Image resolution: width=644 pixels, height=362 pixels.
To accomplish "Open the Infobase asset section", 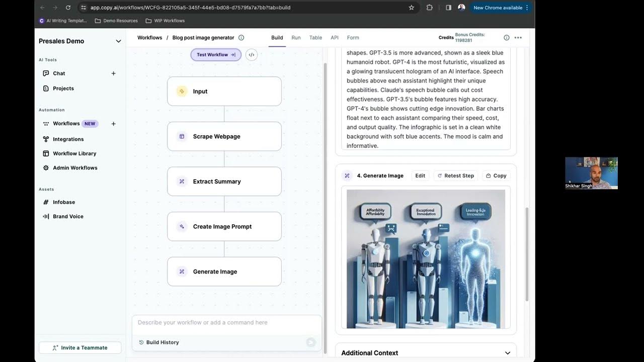I will [x=64, y=202].
